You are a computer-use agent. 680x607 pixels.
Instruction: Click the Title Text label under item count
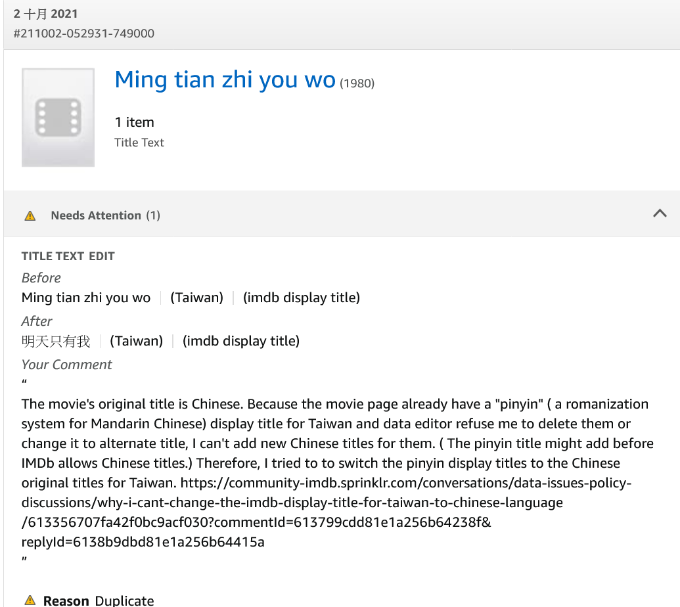pyautogui.click(x=139, y=142)
